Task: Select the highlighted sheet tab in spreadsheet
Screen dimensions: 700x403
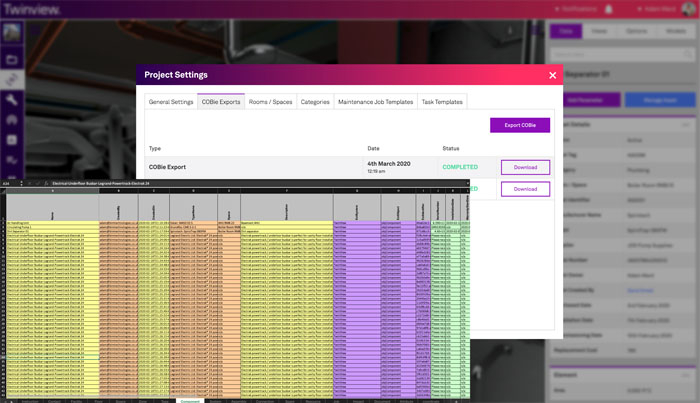Action: pos(190,399)
